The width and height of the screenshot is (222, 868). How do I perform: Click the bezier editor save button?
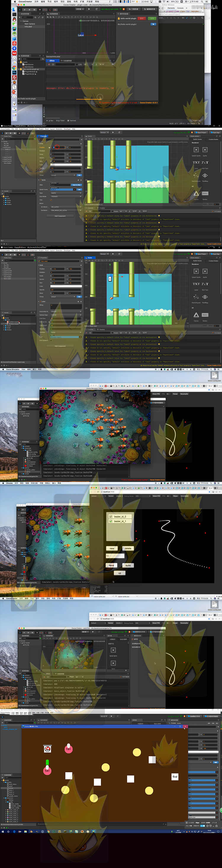click(x=111, y=565)
